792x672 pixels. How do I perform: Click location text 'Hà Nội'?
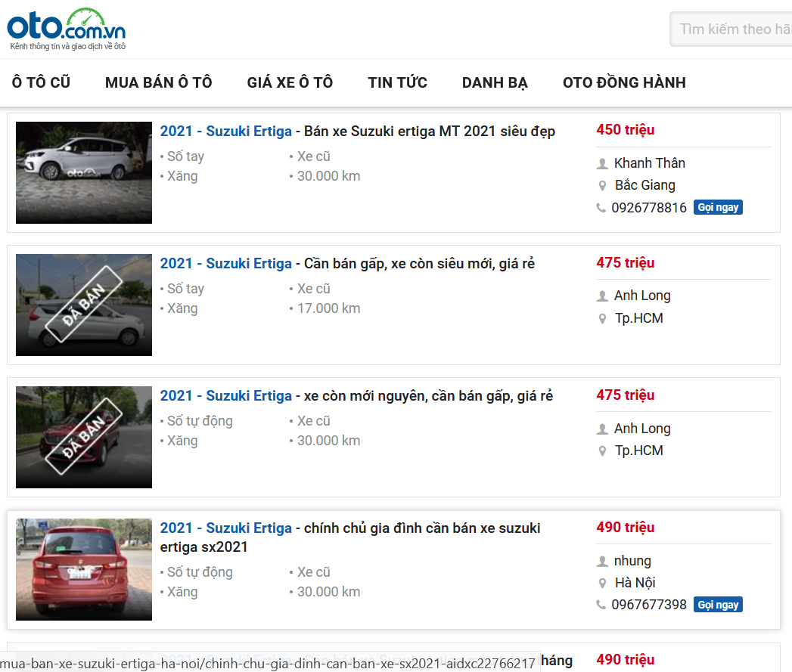point(635,583)
